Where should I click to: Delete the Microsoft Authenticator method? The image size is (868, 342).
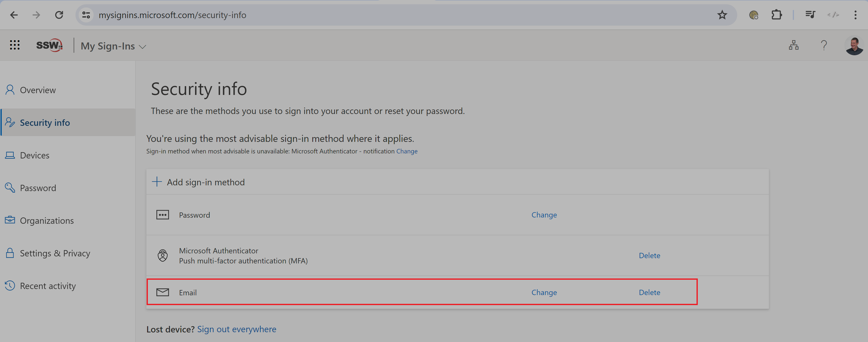(x=649, y=255)
